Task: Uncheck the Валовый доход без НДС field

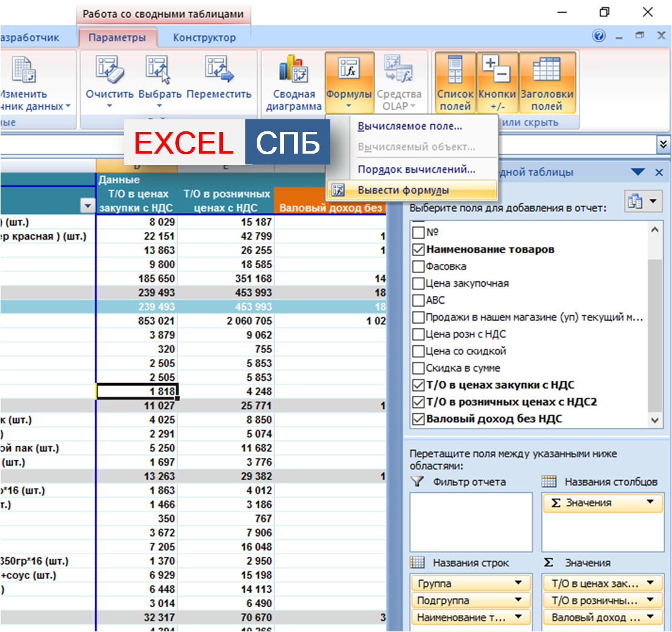Action: 418,419
